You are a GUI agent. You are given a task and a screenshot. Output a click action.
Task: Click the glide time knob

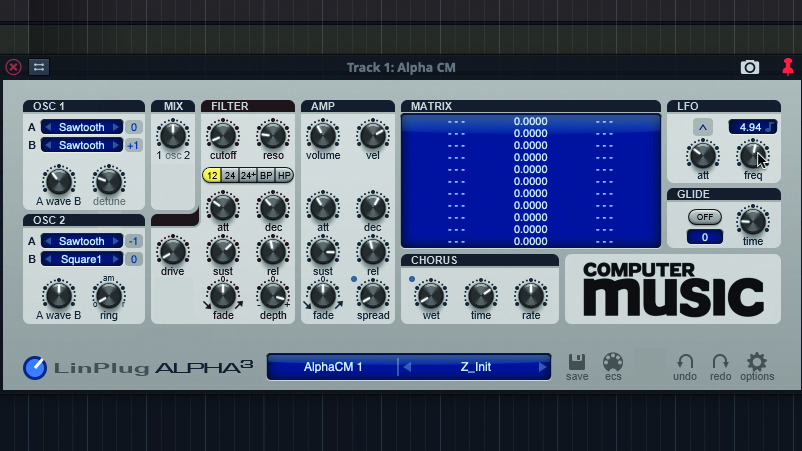coord(753,221)
